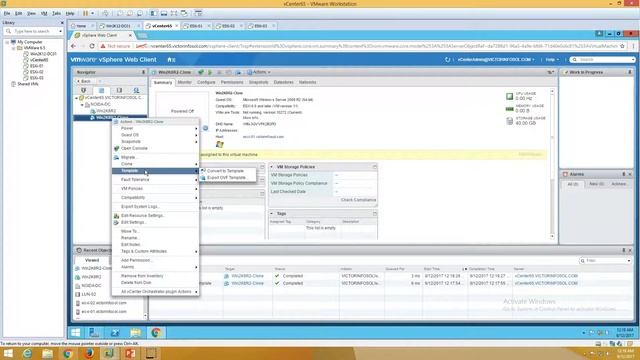
Task: Switch to the Monitor tab
Action: [x=184, y=82]
